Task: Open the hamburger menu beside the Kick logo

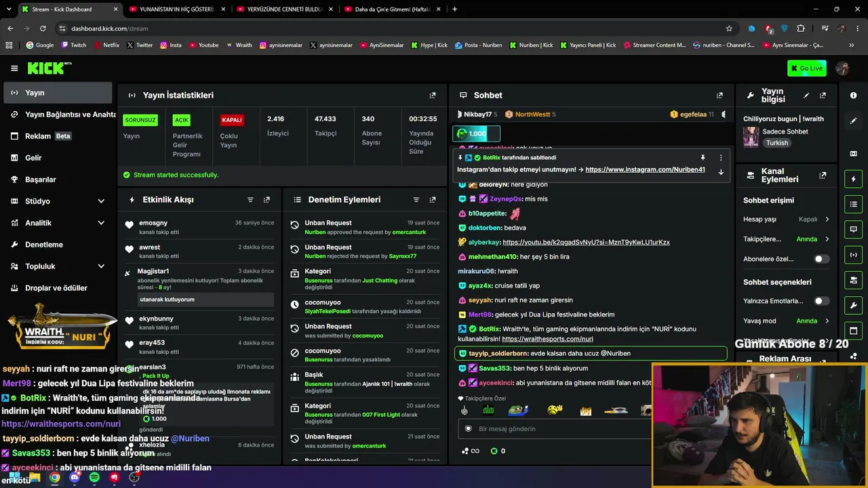Action: click(x=14, y=68)
